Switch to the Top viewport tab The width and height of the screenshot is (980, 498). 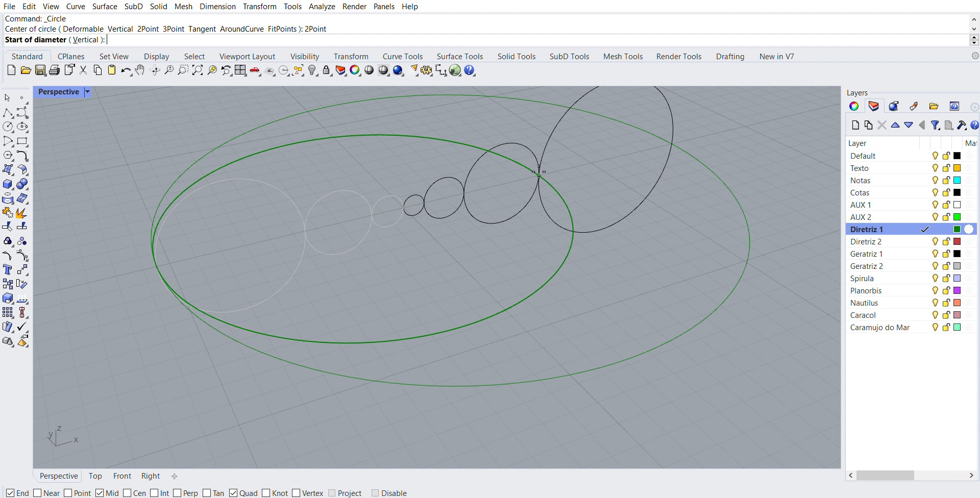point(95,476)
